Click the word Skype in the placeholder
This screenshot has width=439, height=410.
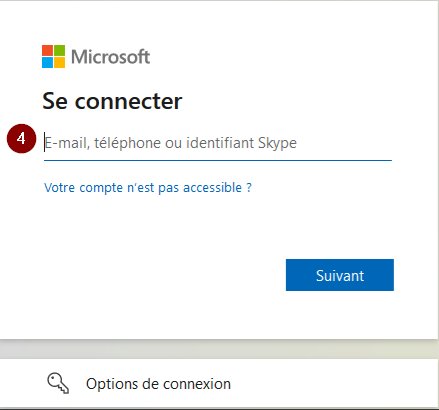(277, 143)
